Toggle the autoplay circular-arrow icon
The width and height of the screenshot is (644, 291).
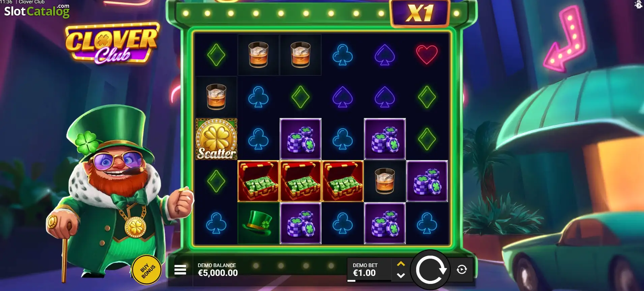[462, 269]
